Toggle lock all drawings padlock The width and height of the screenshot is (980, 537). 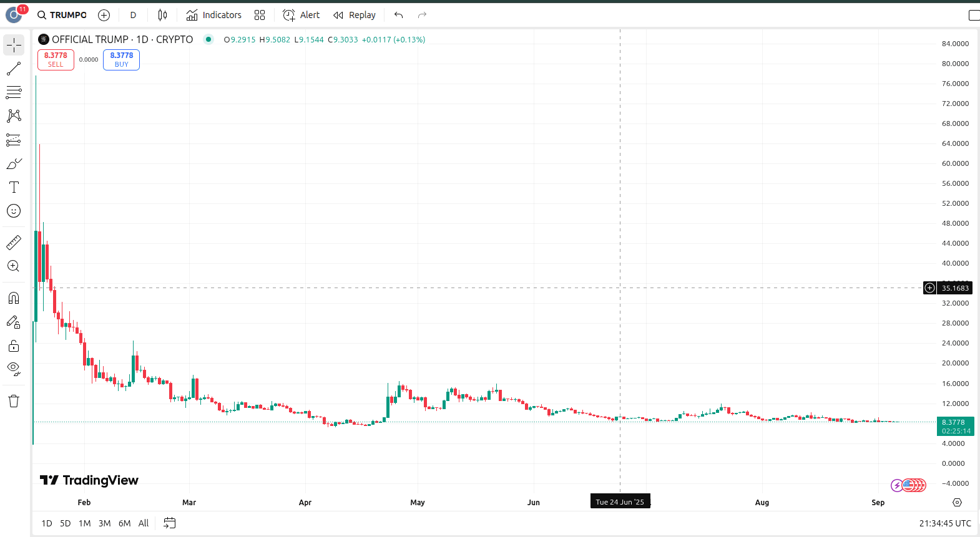click(14, 346)
